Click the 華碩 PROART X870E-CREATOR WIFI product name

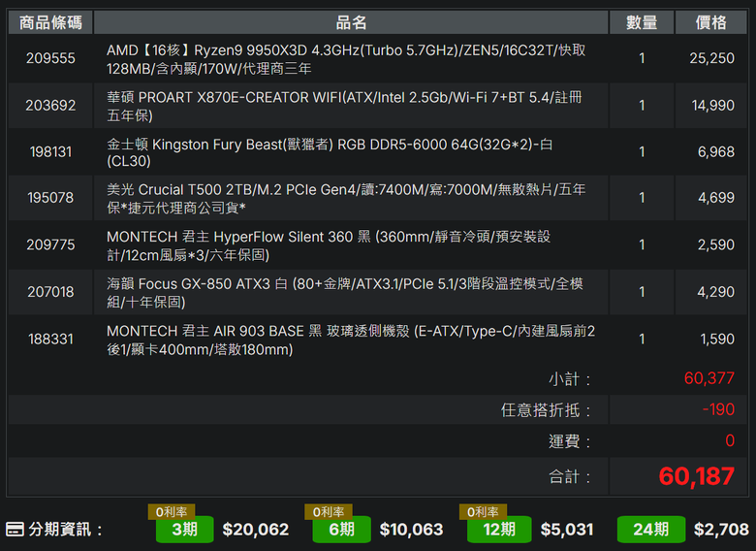click(x=344, y=106)
